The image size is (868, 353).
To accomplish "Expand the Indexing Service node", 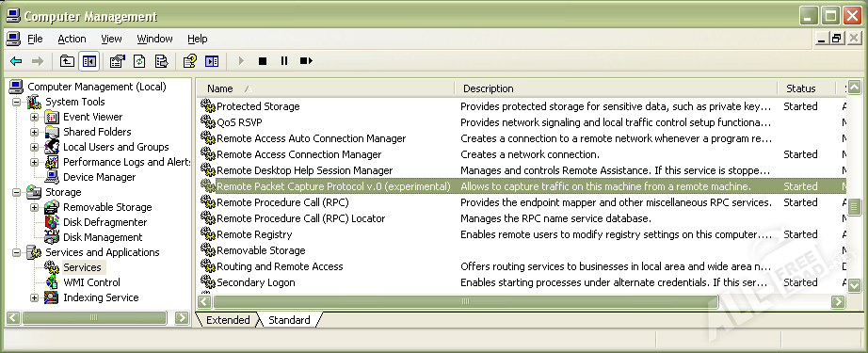I will tap(34, 298).
